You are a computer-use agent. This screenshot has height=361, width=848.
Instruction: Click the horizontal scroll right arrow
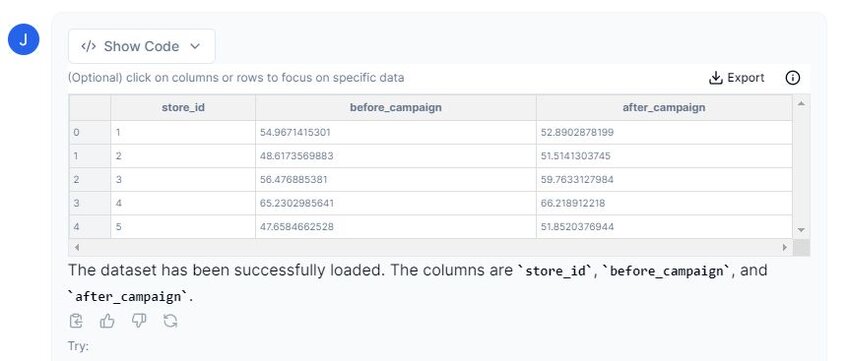pos(784,248)
